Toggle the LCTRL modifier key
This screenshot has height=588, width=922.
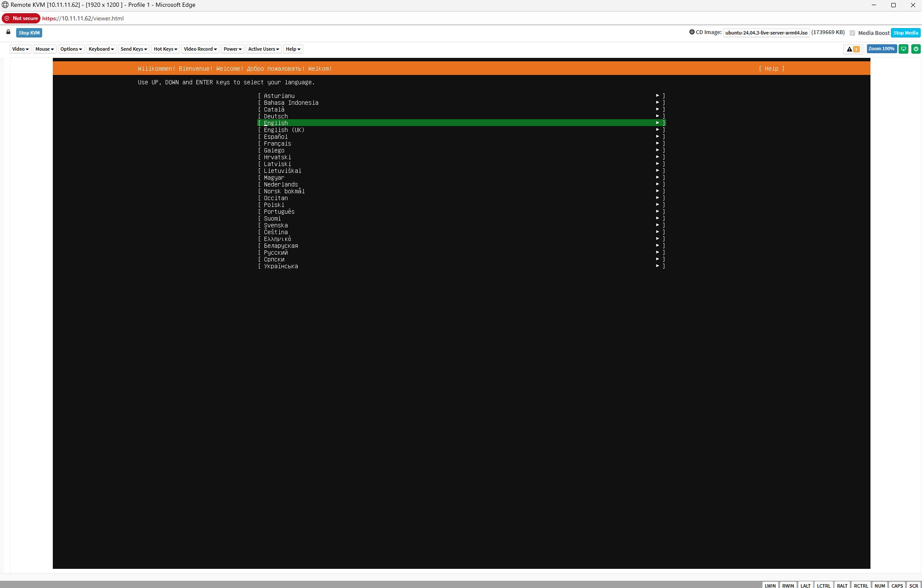(x=824, y=585)
